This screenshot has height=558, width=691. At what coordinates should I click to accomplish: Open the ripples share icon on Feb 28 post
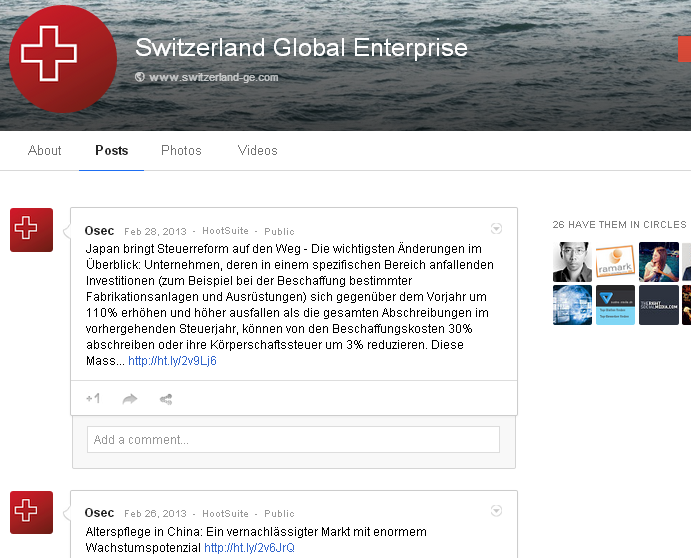(x=166, y=399)
